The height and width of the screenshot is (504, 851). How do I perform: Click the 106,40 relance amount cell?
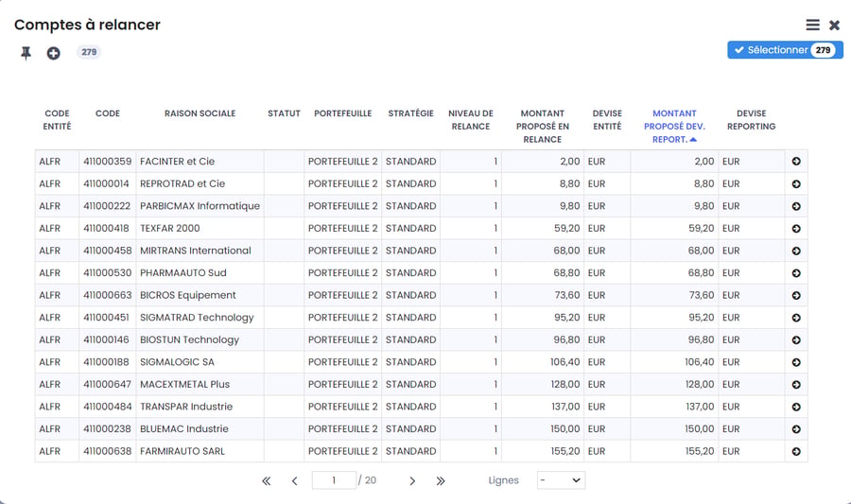coord(543,362)
